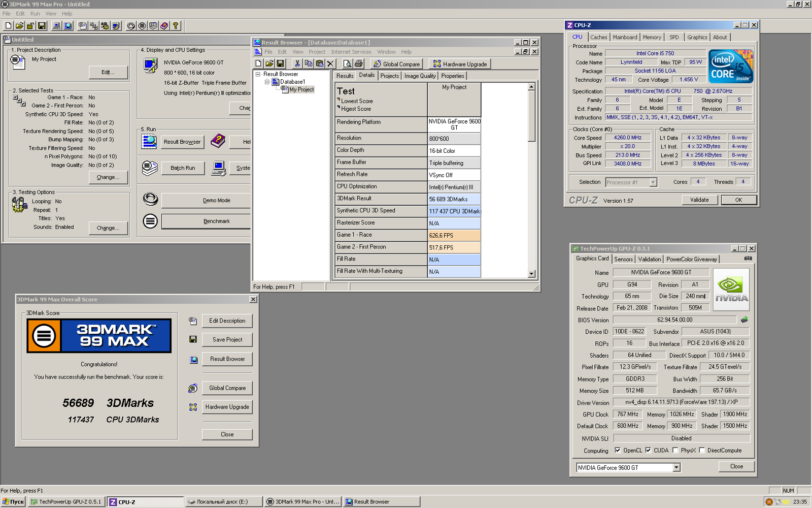Click the Cut scissors icon in Result Browser toolbar

point(297,63)
